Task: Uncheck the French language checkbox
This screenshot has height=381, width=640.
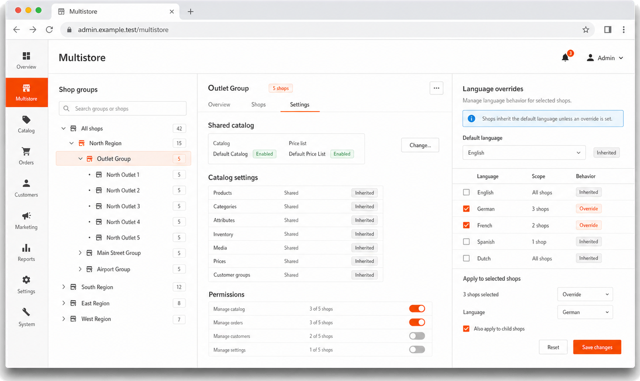Action: (466, 225)
